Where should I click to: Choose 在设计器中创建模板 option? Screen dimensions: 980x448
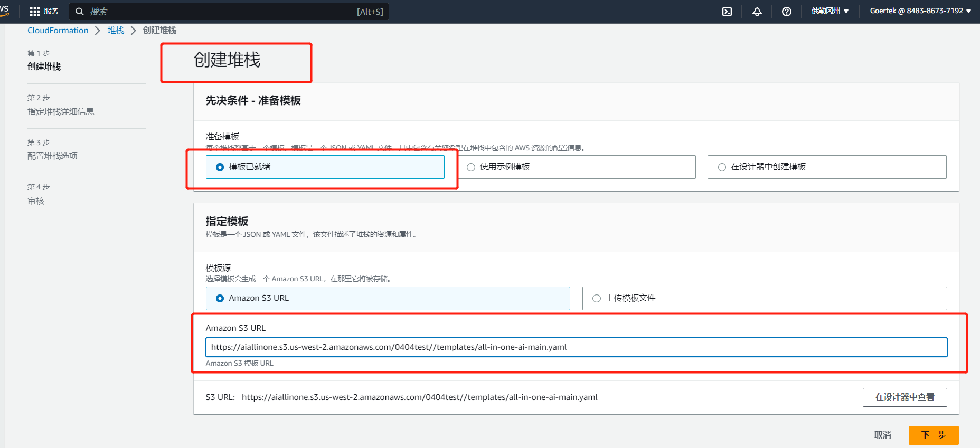(722, 167)
